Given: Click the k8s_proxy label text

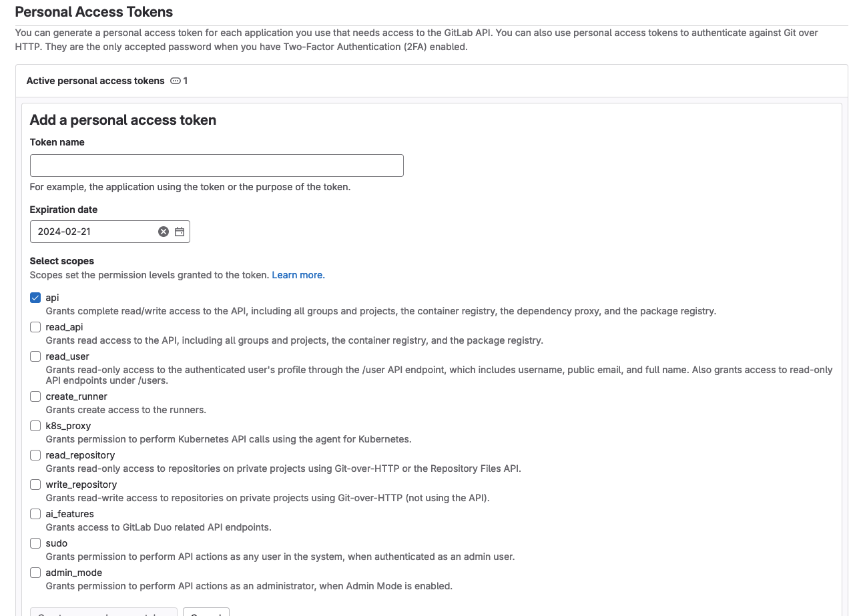Looking at the screenshot, I should coord(68,426).
